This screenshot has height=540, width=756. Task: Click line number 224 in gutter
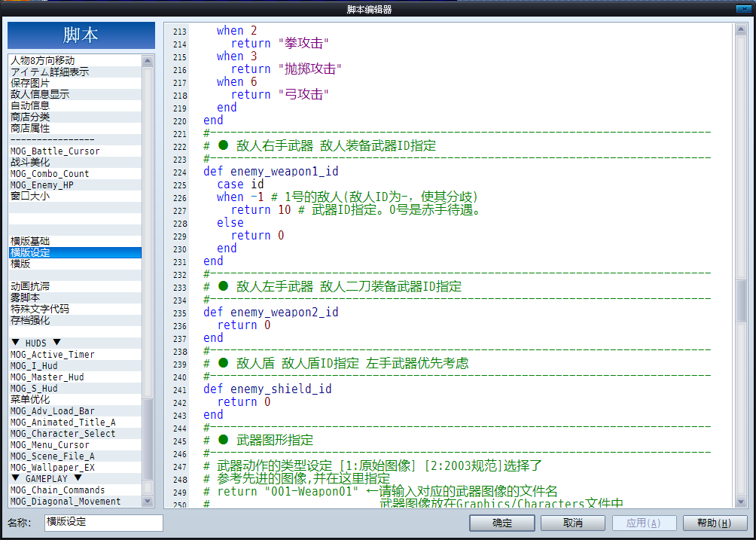179,172
